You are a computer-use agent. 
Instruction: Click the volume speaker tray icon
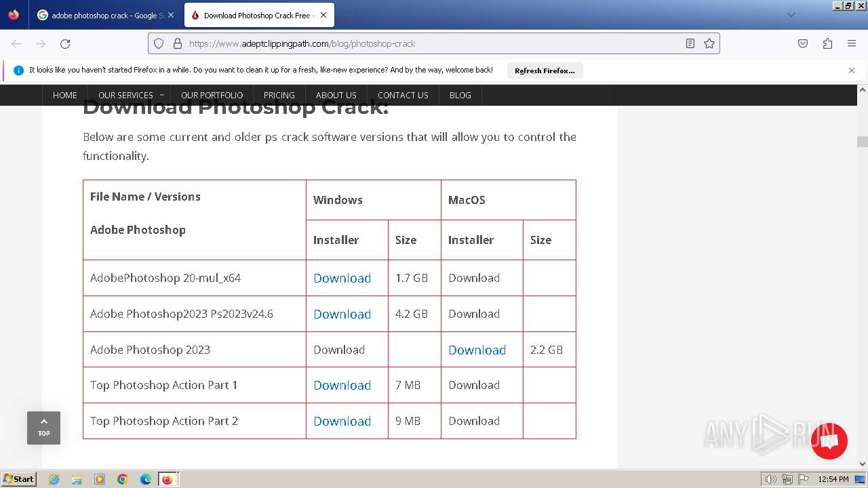771,479
